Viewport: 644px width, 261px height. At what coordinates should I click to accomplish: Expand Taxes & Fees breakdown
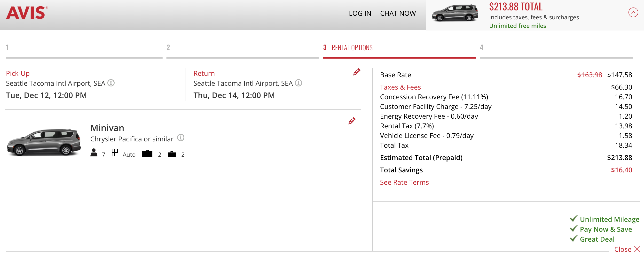400,87
